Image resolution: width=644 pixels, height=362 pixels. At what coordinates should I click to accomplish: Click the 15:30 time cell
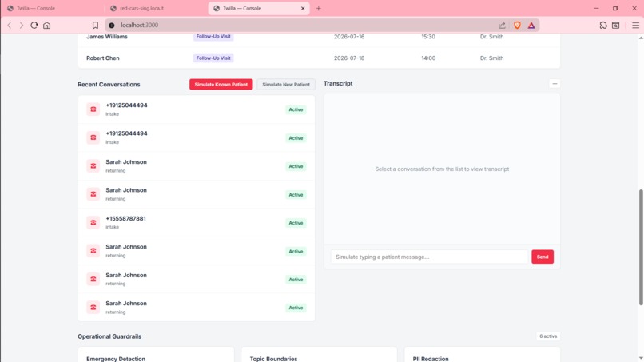click(x=428, y=37)
